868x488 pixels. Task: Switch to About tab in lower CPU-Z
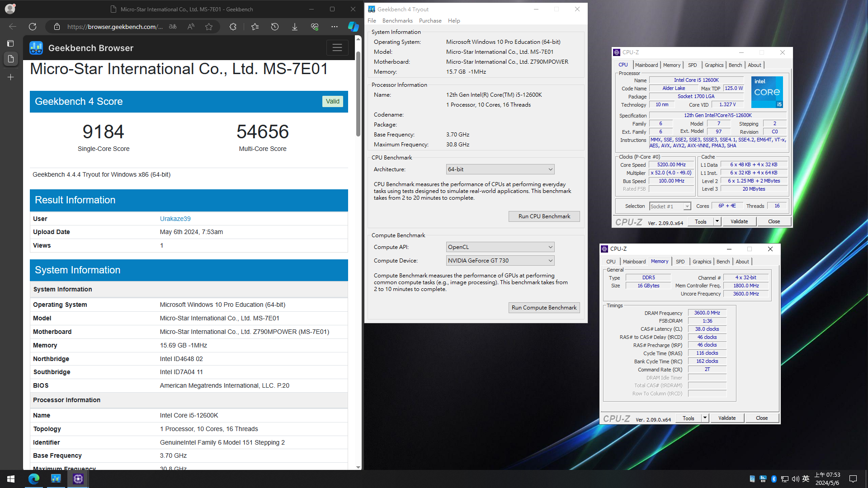point(742,262)
